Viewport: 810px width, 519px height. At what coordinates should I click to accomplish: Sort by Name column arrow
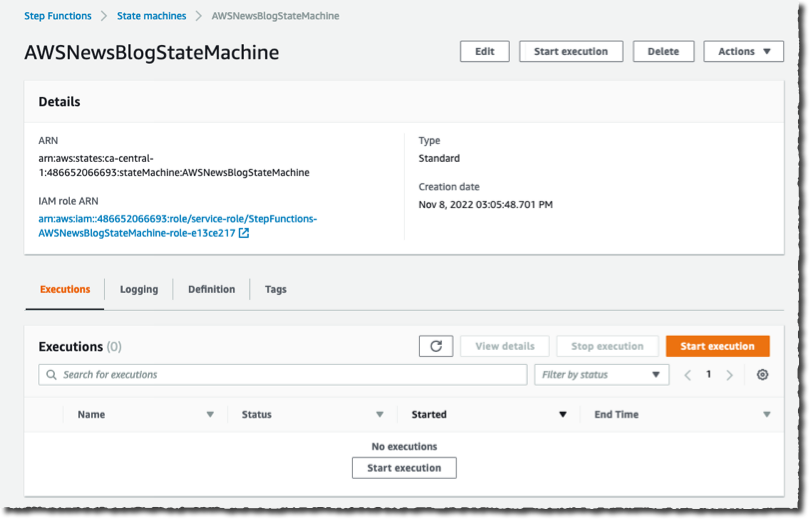click(210, 414)
